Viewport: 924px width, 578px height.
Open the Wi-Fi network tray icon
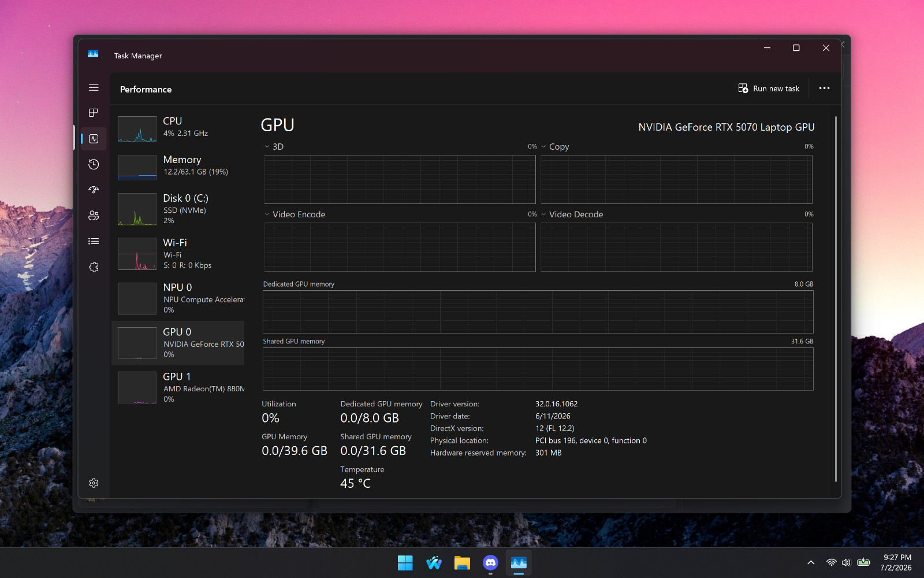(831, 562)
